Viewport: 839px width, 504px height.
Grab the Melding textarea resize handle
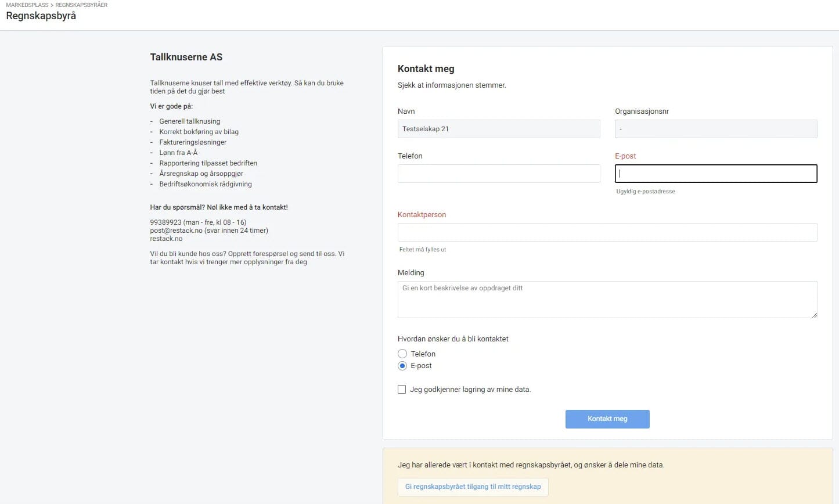(x=814, y=315)
